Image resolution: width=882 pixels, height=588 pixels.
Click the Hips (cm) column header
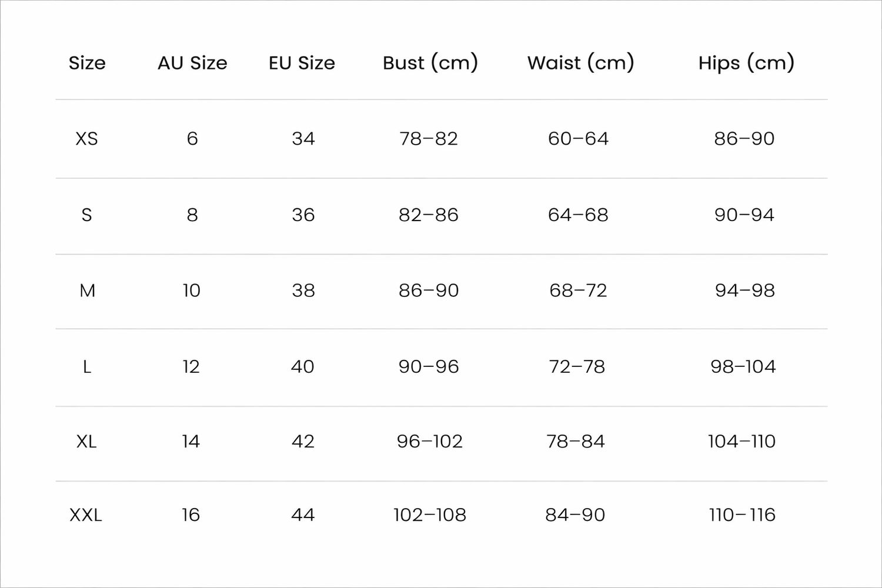[746, 63]
